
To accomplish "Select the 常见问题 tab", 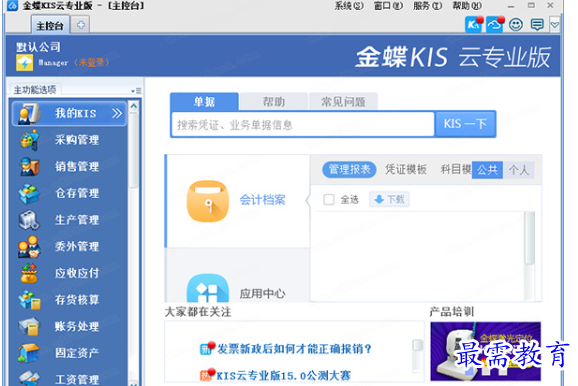I will 343,101.
